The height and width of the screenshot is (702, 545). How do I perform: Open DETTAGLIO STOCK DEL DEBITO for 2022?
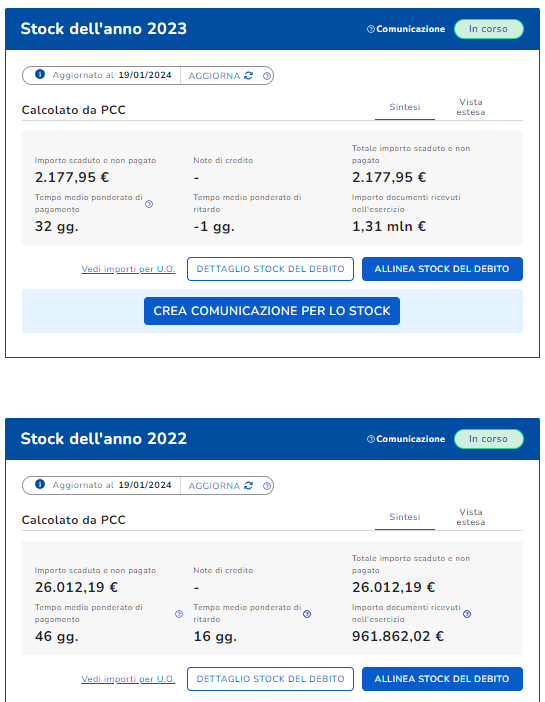point(270,679)
